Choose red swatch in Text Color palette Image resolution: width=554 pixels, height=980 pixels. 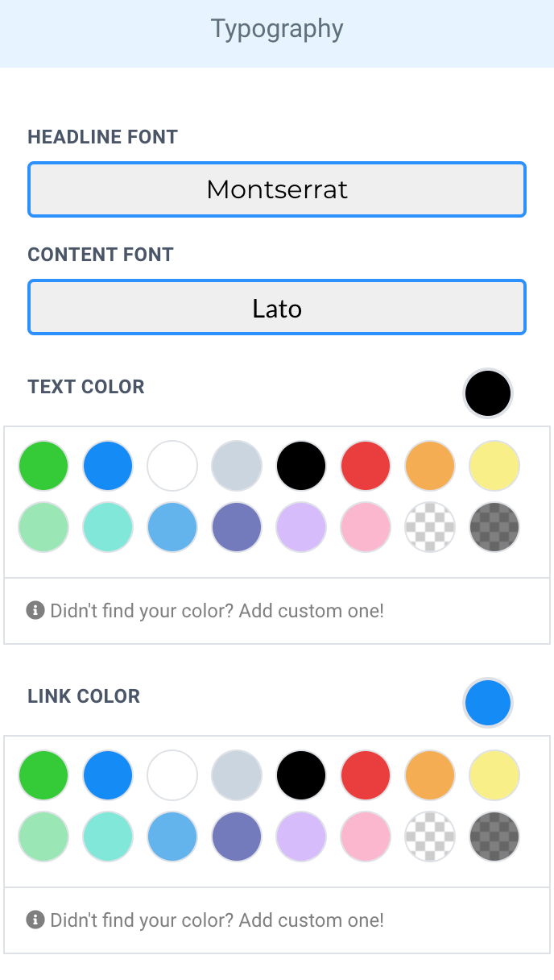366,466
